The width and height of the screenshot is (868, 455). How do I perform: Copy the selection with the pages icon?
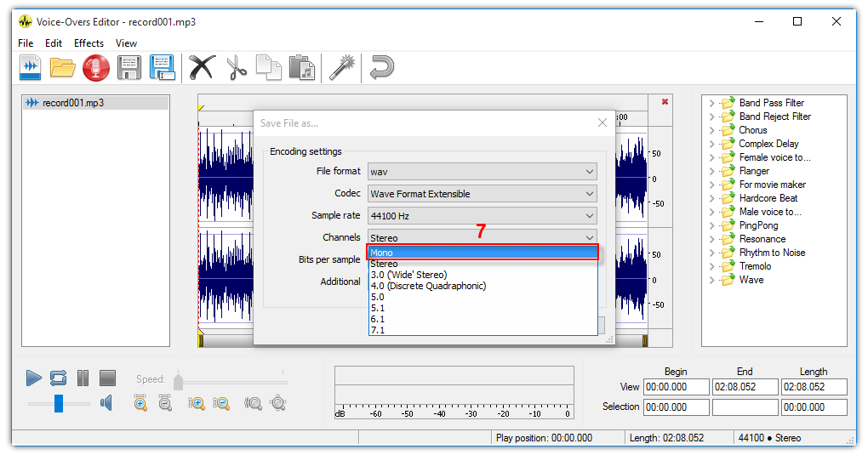[268, 67]
